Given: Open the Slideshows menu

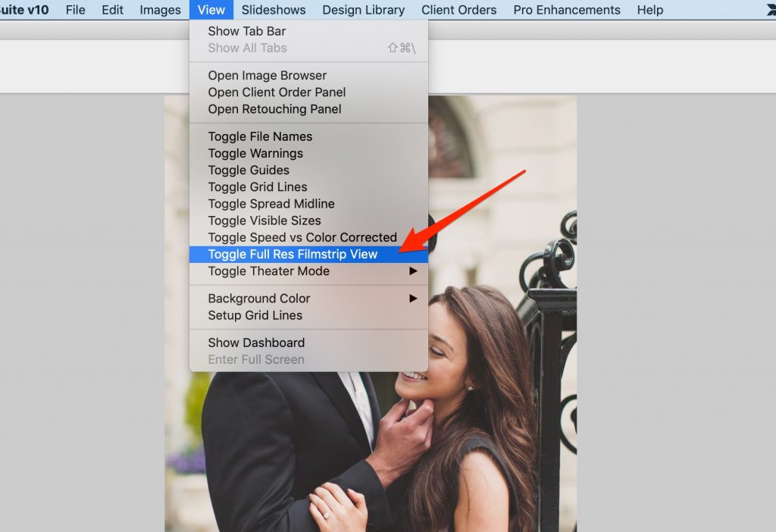Looking at the screenshot, I should click(274, 10).
